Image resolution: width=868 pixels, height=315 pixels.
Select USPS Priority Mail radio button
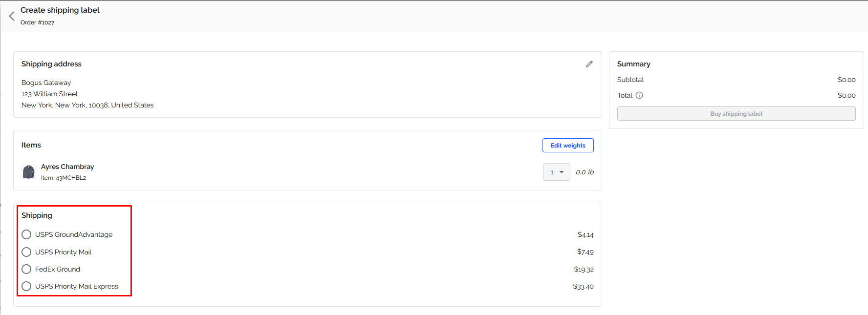26,252
